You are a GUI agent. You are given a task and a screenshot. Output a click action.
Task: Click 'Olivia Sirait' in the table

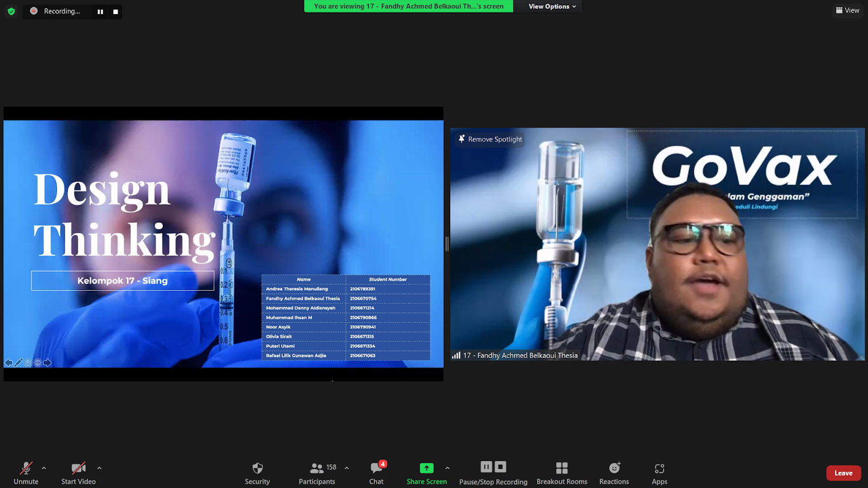point(279,336)
